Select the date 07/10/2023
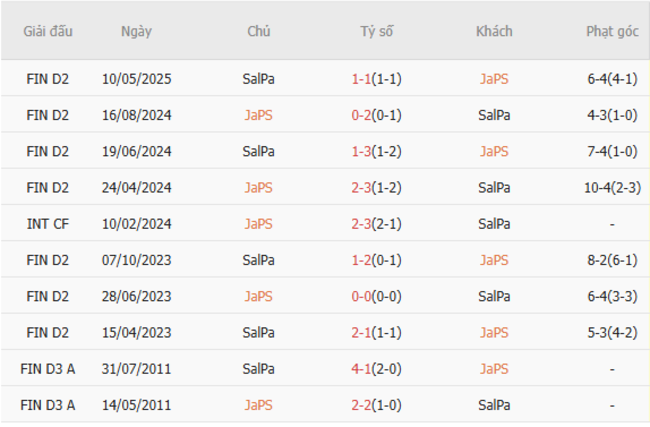 [x=136, y=260]
